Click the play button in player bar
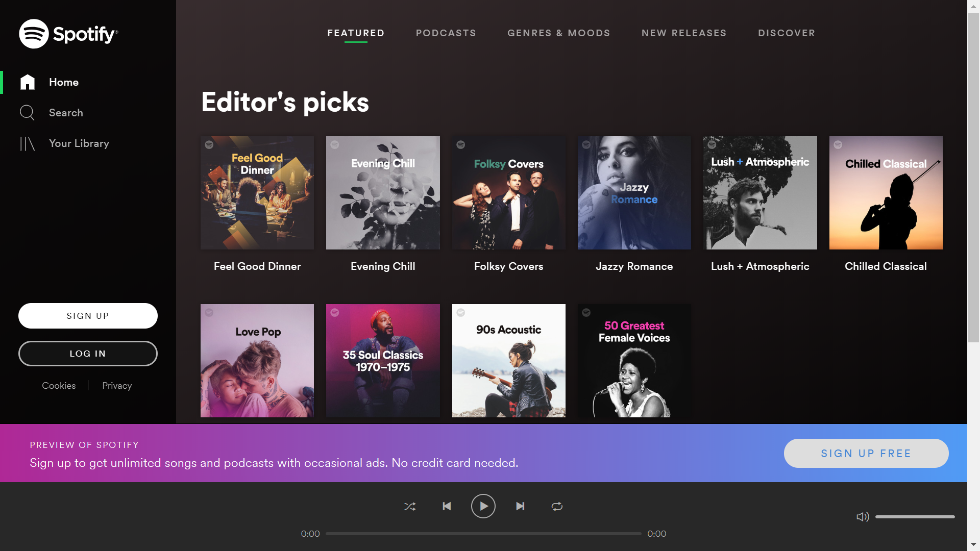The image size is (980, 551). point(483,506)
